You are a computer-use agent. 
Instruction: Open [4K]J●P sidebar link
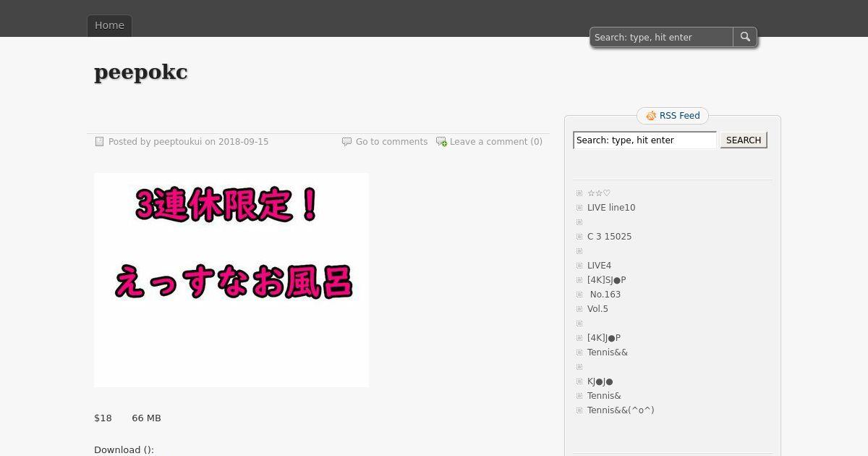click(604, 338)
